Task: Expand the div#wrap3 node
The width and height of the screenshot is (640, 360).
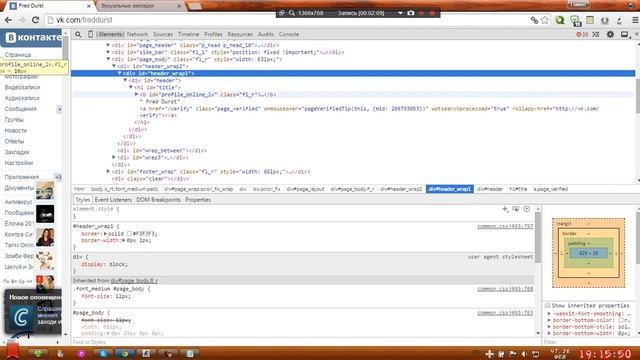Action: pyautogui.click(x=114, y=157)
